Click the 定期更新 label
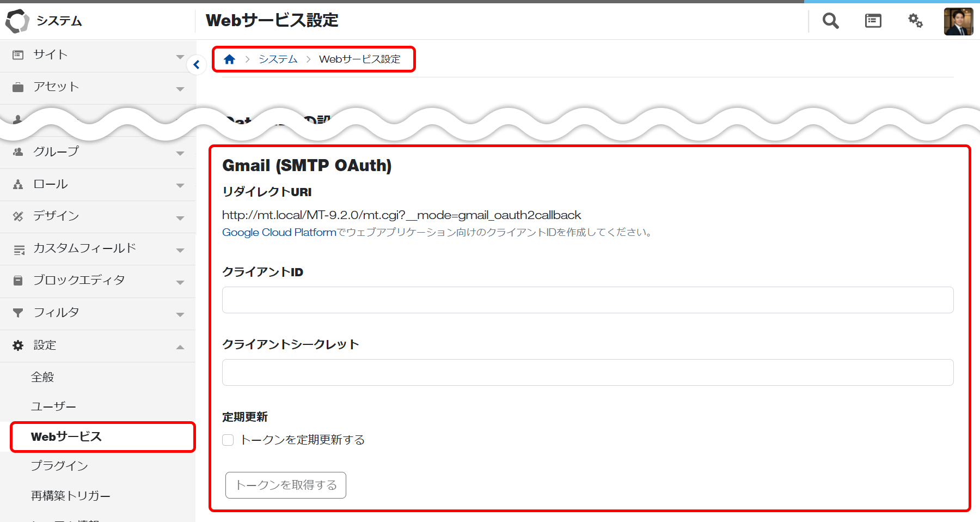The height and width of the screenshot is (522, 980). [245, 417]
